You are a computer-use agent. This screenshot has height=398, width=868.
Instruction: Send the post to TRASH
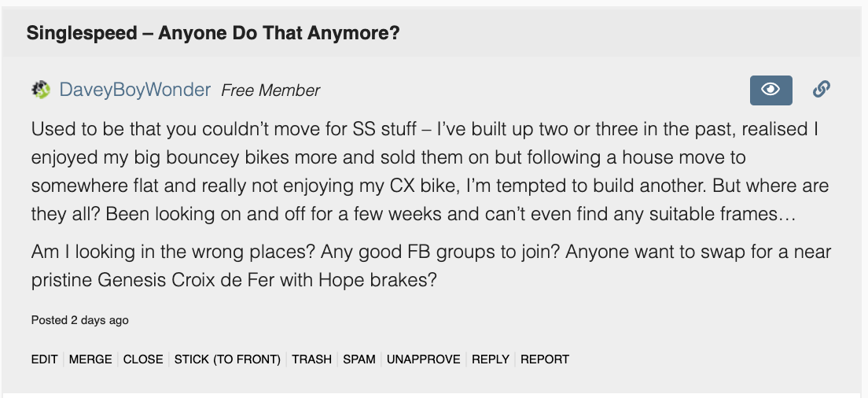311,359
